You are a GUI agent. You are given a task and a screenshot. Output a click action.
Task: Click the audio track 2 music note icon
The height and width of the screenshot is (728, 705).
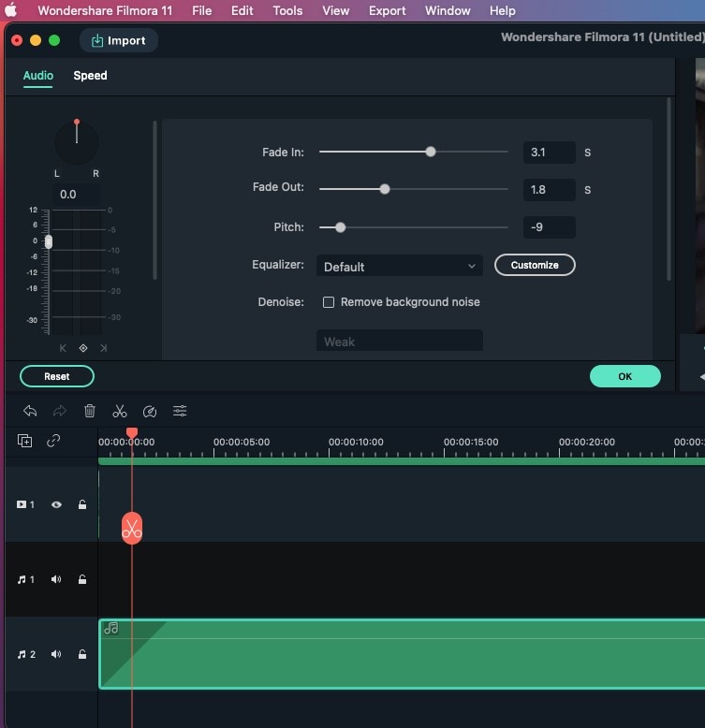coord(22,654)
